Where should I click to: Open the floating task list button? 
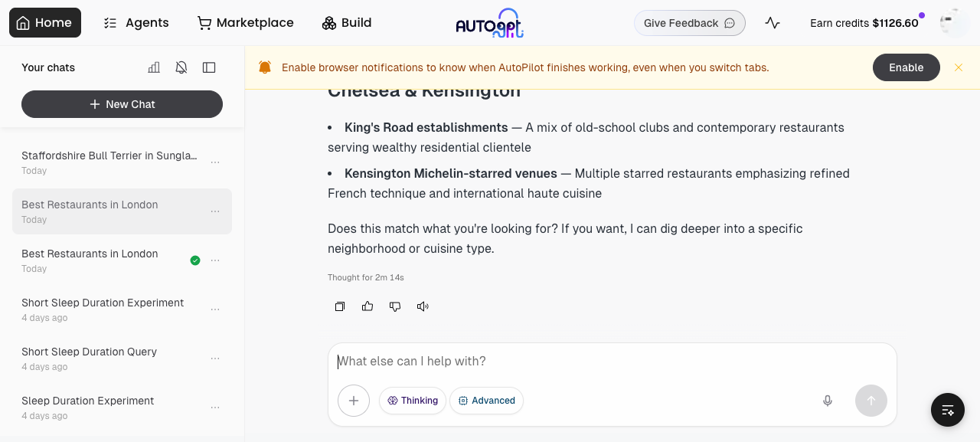(948, 410)
